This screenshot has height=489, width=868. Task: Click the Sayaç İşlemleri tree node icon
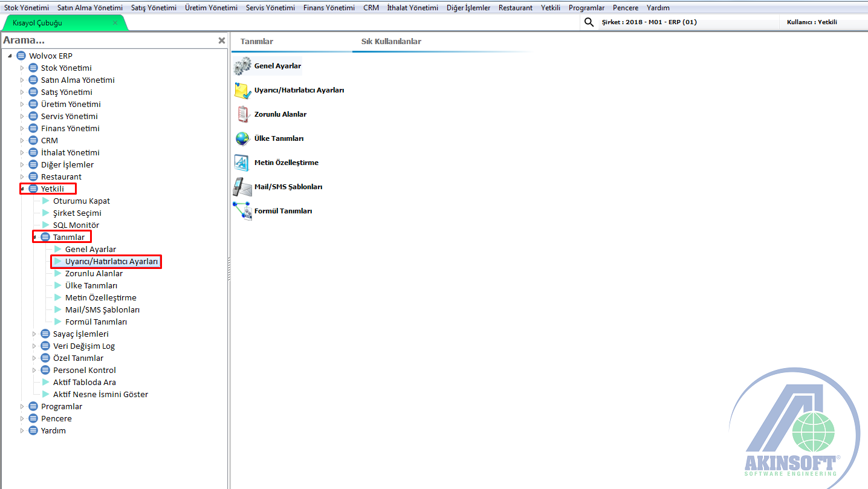click(46, 334)
